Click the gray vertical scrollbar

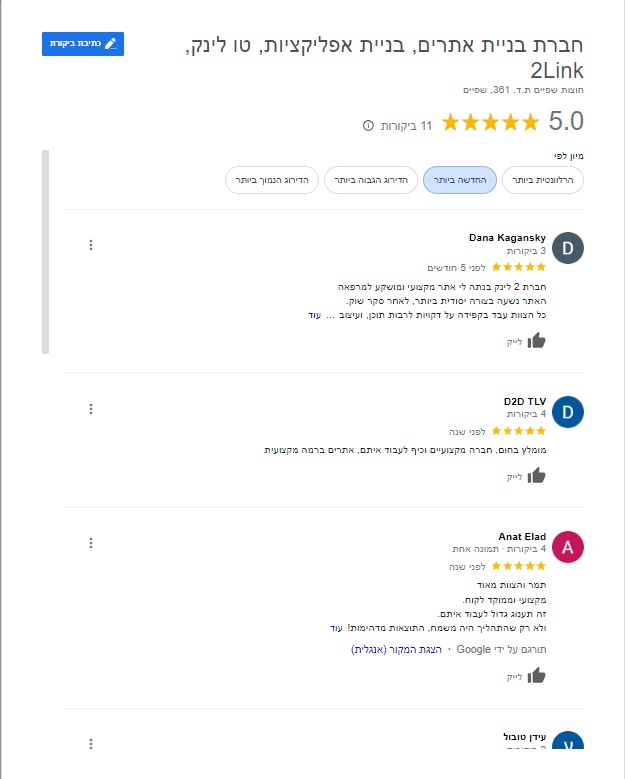[46, 252]
